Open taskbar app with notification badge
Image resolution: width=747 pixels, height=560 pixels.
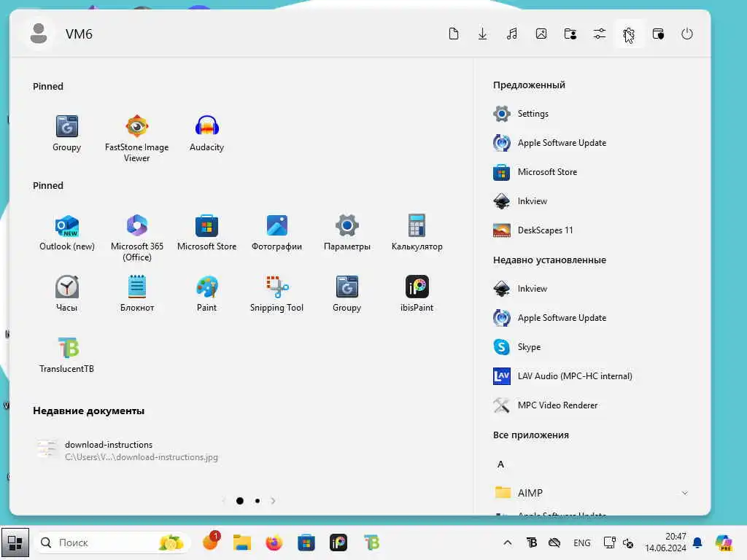pyautogui.click(x=211, y=542)
